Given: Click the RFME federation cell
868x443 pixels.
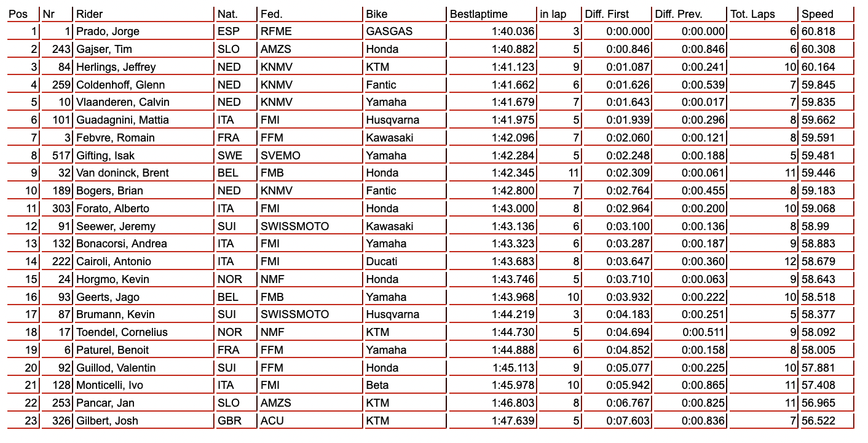Looking at the screenshot, I should point(276,31).
